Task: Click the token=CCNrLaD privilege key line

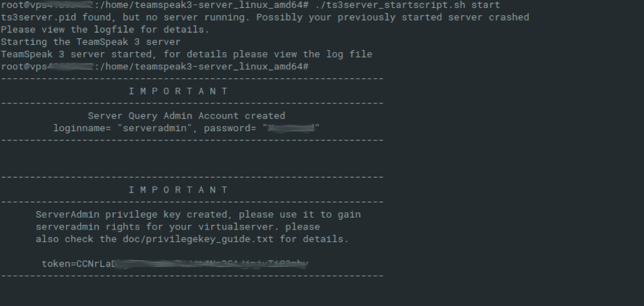Action: coord(175,264)
